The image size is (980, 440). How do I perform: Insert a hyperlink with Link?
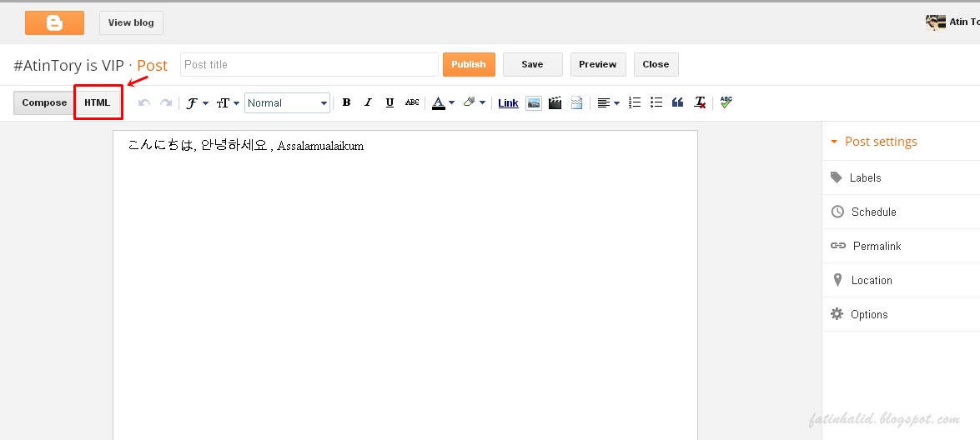[508, 103]
